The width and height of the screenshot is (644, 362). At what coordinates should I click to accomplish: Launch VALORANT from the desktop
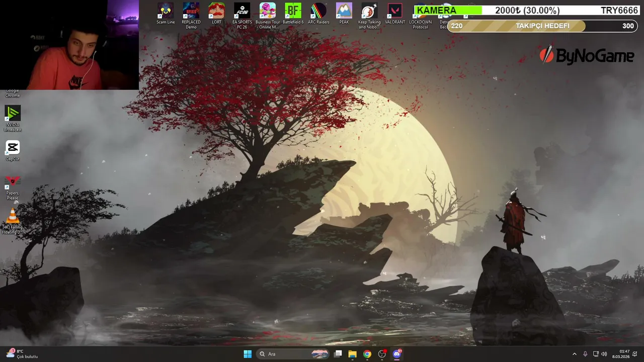tap(395, 14)
